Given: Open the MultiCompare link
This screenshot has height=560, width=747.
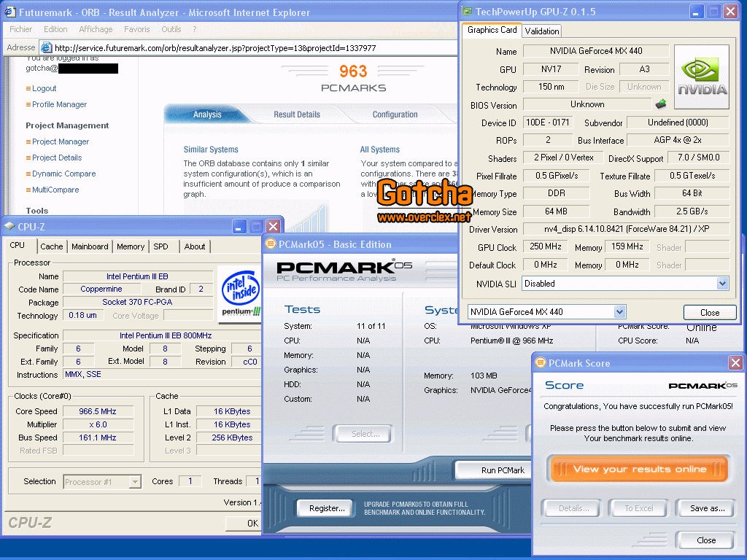Looking at the screenshot, I should tap(55, 190).
